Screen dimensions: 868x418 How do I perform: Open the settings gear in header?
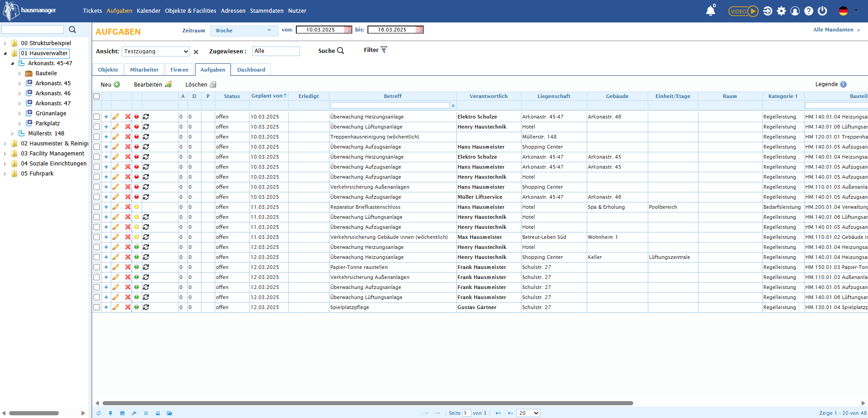coord(781,11)
